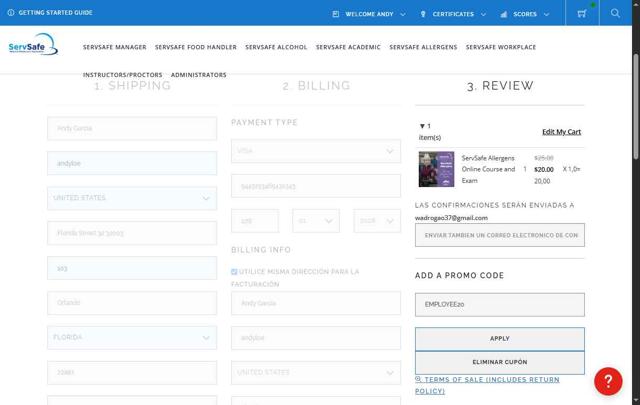Open ServSafe Manager menu
The width and height of the screenshot is (640, 405).
[115, 47]
